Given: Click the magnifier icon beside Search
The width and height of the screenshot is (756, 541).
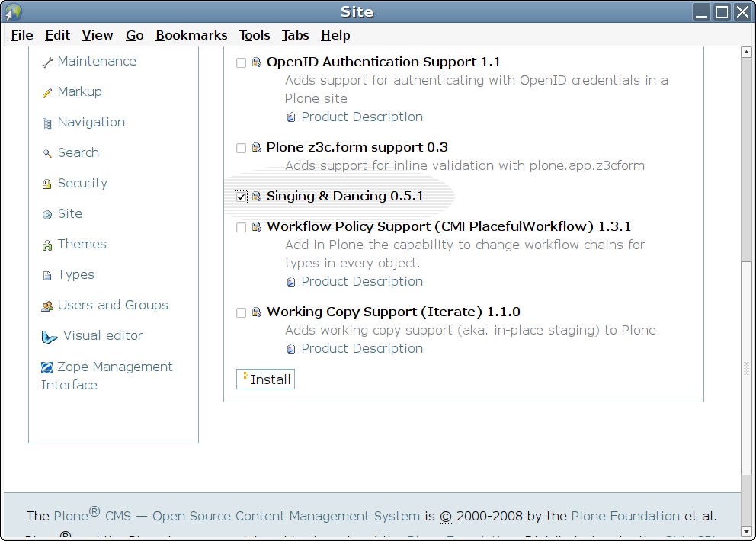Looking at the screenshot, I should [x=47, y=154].
